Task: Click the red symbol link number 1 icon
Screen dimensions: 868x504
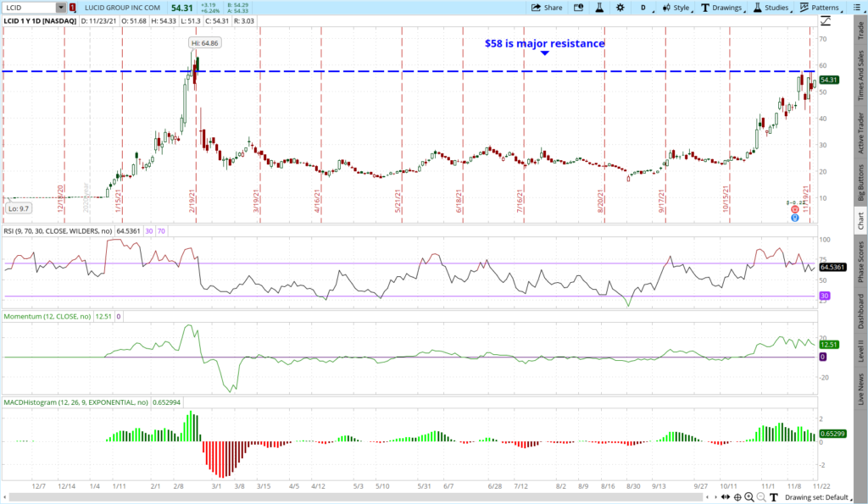Action: (x=73, y=8)
